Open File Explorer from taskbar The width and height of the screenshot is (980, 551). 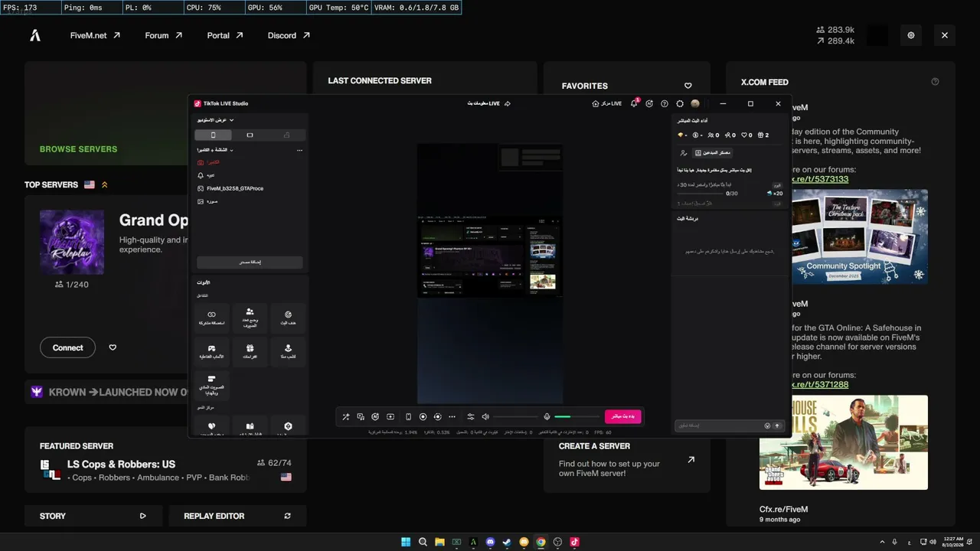pyautogui.click(x=439, y=542)
